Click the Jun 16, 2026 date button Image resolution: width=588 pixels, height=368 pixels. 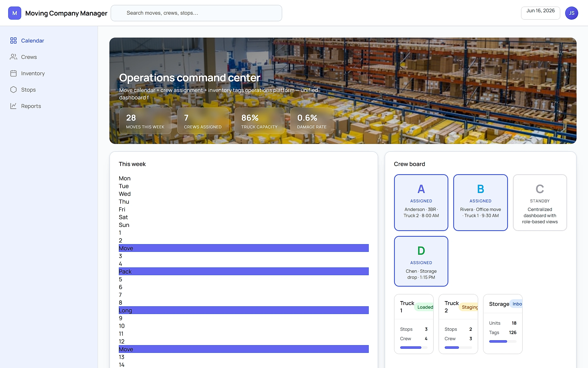[540, 13]
